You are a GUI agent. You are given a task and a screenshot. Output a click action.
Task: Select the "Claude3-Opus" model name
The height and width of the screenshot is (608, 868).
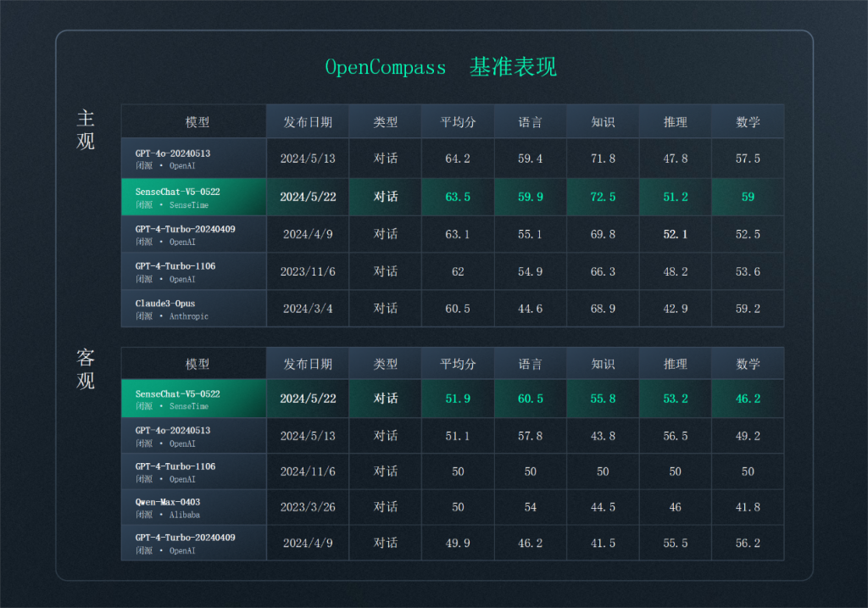[x=165, y=304]
